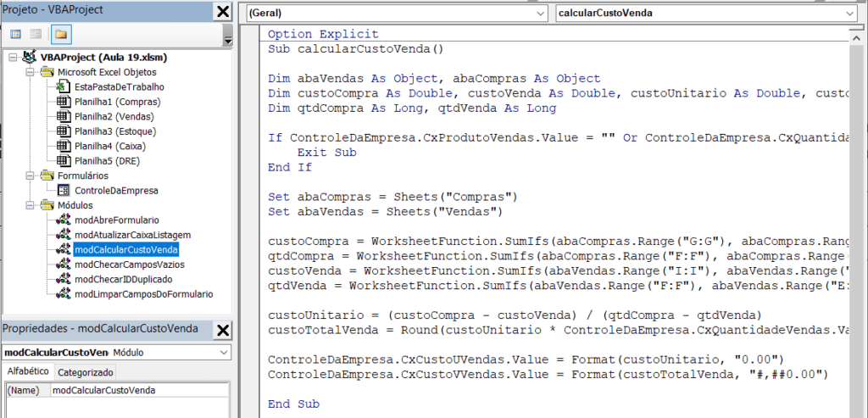Select modLimparCamposDoFormulario module label
The width and height of the screenshot is (868, 418).
[x=143, y=294]
